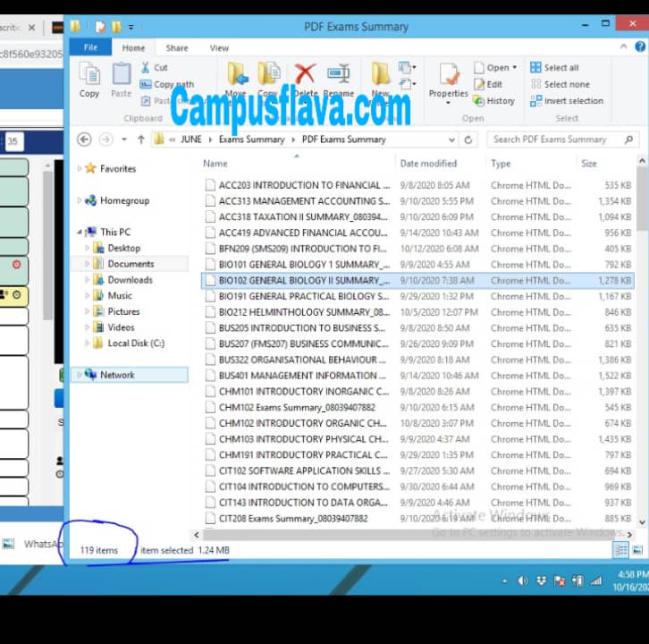
Task: Open Quick Access Toolbar customize dropdown
Action: pyautogui.click(x=131, y=28)
